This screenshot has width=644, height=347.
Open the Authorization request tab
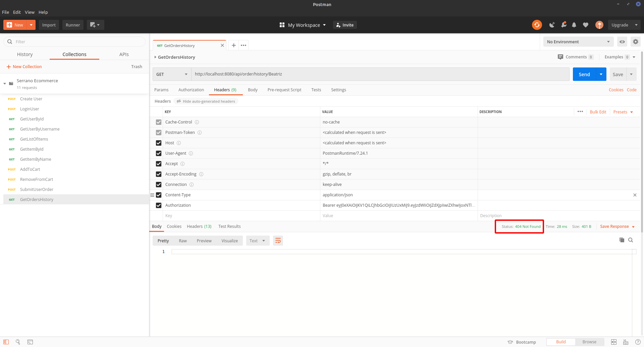point(191,90)
